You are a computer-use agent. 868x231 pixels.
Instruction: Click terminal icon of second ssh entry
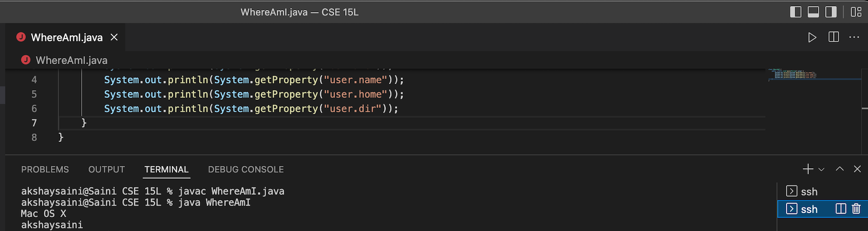[x=792, y=208]
